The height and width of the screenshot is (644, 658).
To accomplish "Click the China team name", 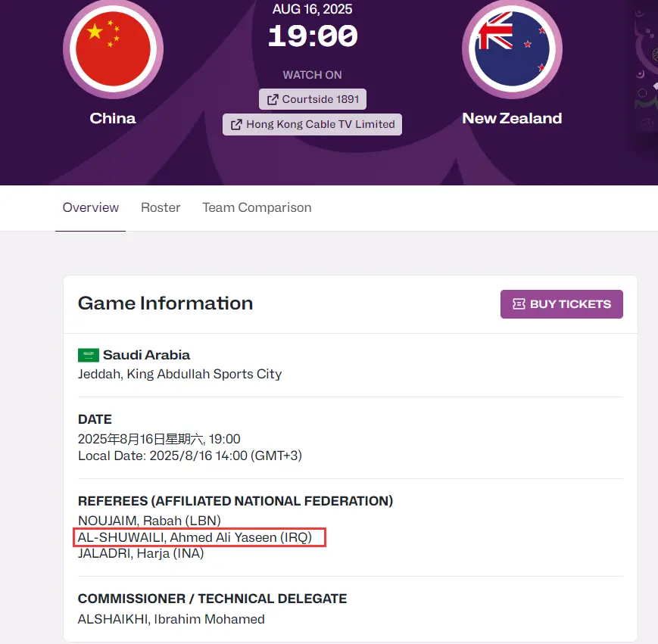I will (113, 118).
